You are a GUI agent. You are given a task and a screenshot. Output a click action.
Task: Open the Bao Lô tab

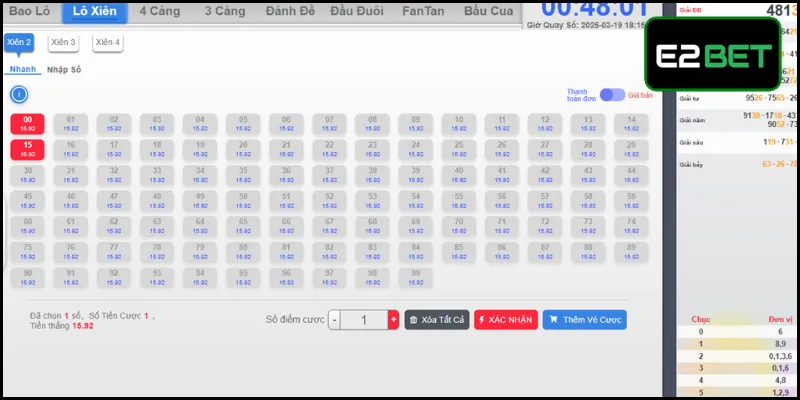(30, 11)
